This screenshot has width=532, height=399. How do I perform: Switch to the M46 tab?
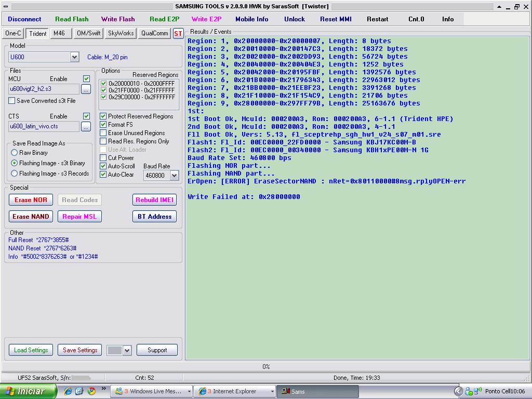point(61,33)
